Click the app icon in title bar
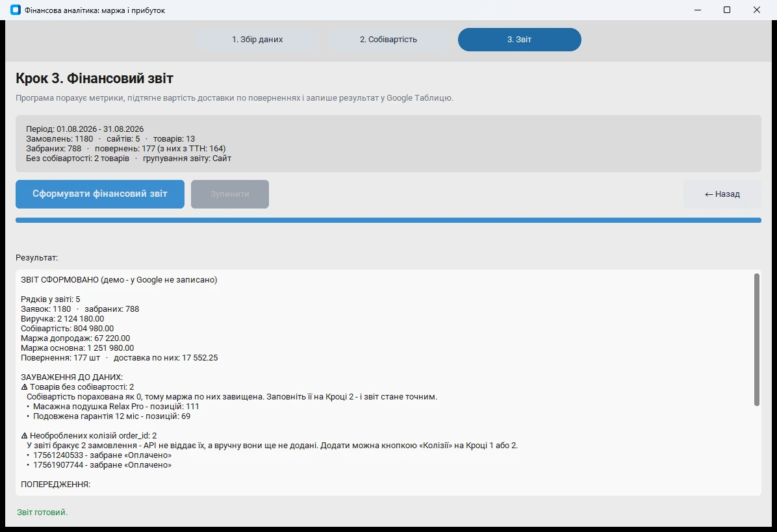777x532 pixels. click(x=16, y=10)
